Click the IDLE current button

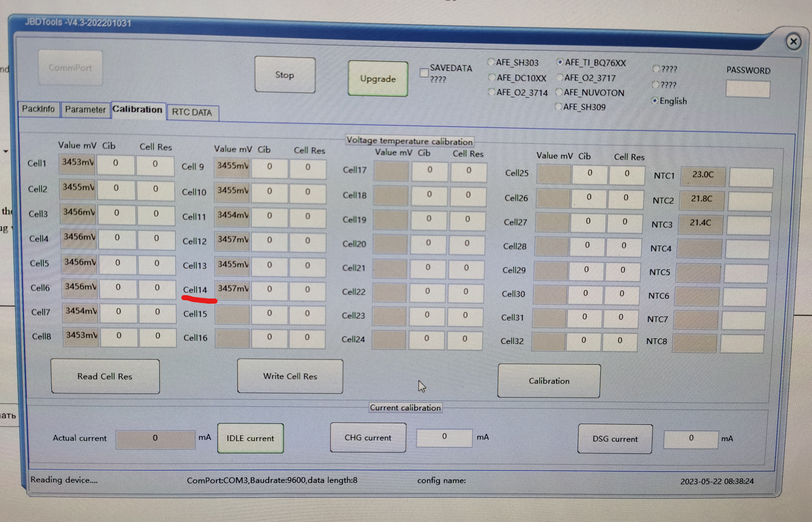(x=250, y=438)
